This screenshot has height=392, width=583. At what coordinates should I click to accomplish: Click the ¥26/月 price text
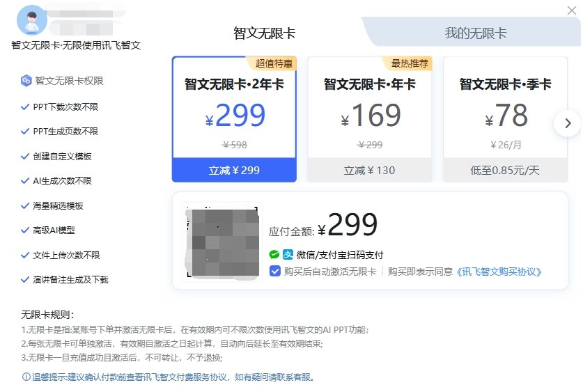(505, 145)
